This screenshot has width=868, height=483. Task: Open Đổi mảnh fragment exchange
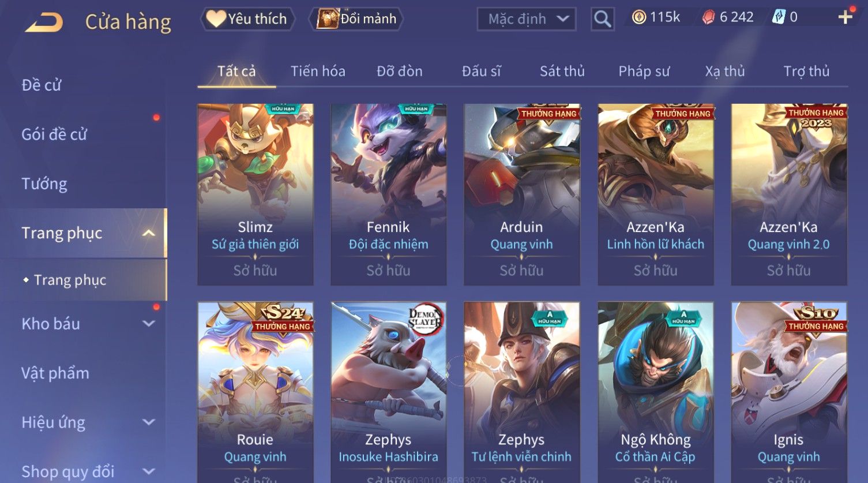pos(356,19)
